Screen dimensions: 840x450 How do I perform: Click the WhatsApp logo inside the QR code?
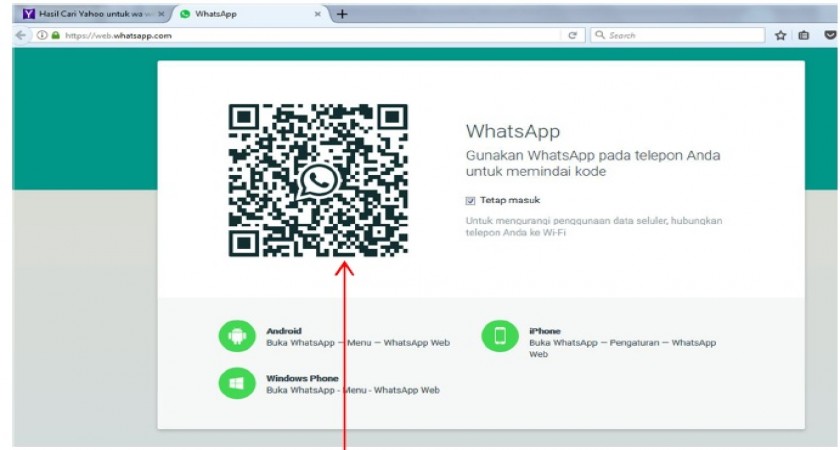[x=318, y=180]
